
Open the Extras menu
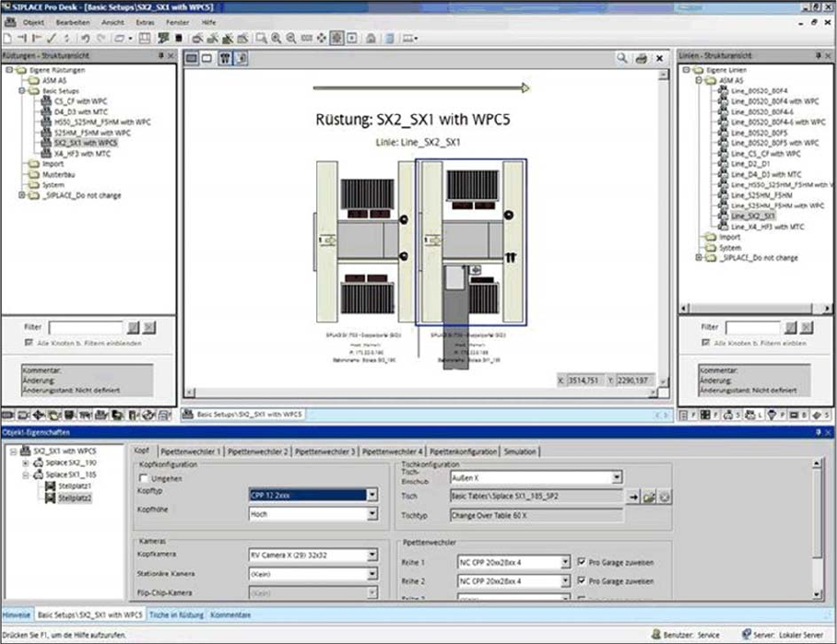click(145, 20)
